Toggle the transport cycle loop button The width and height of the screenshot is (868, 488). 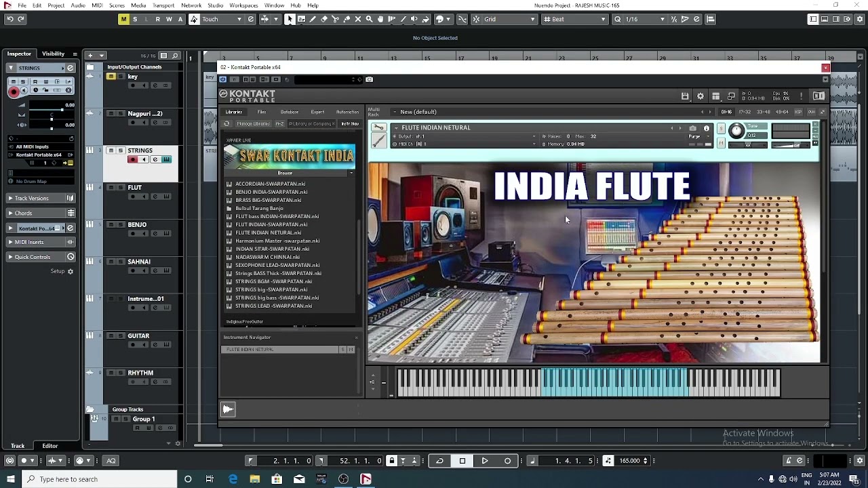439,461
